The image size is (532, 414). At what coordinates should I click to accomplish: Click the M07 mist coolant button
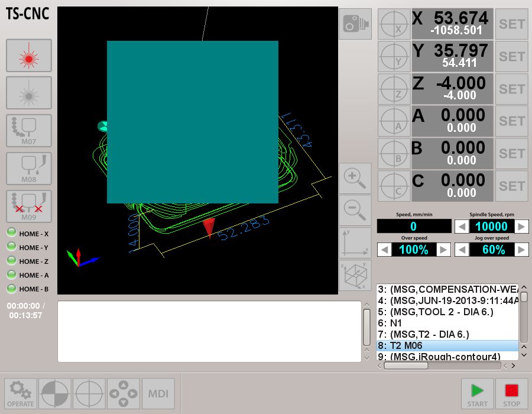tap(29, 131)
